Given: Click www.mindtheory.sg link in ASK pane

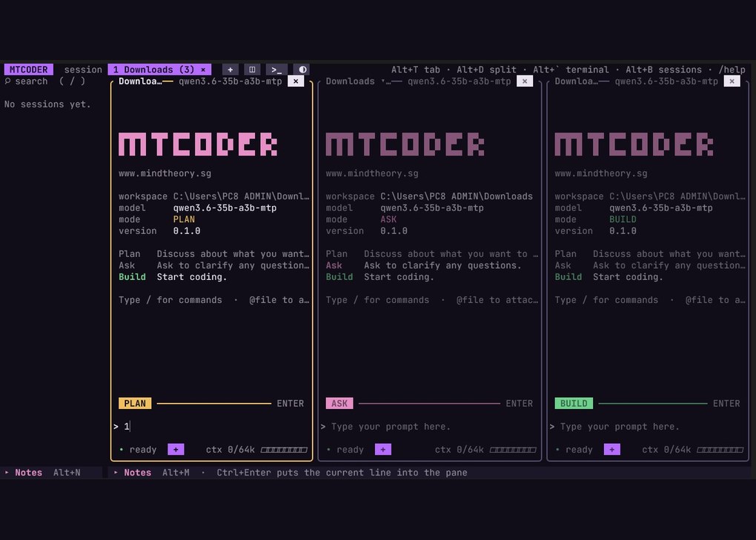Looking at the screenshot, I should point(372,173).
